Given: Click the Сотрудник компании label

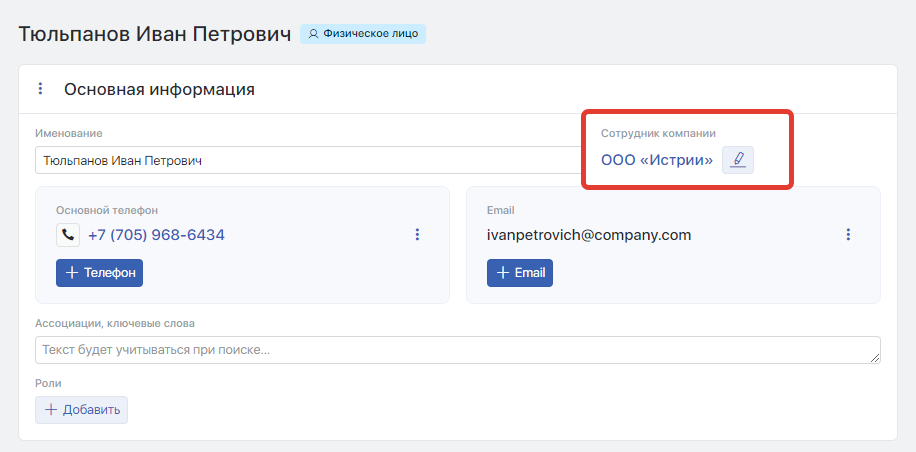Looking at the screenshot, I should coord(658,133).
